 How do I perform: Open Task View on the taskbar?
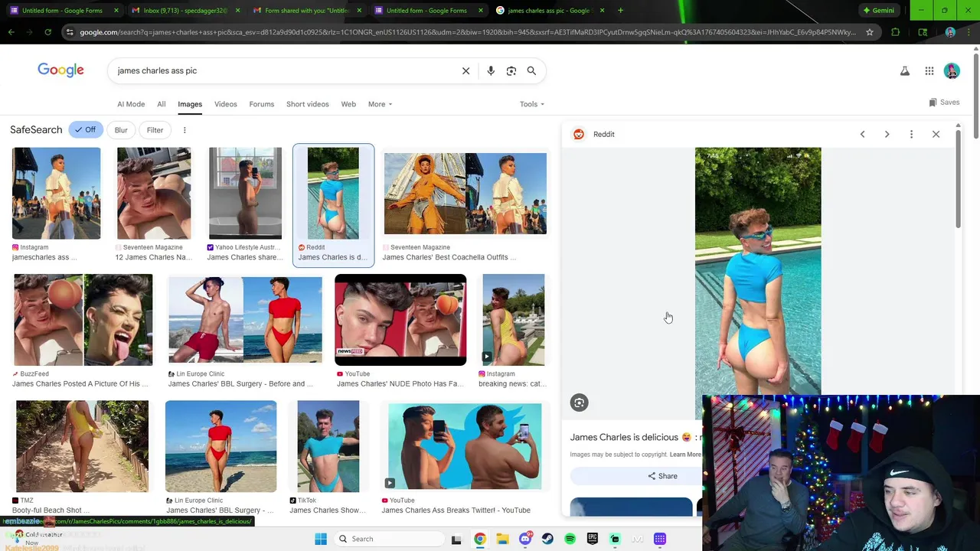point(456,539)
